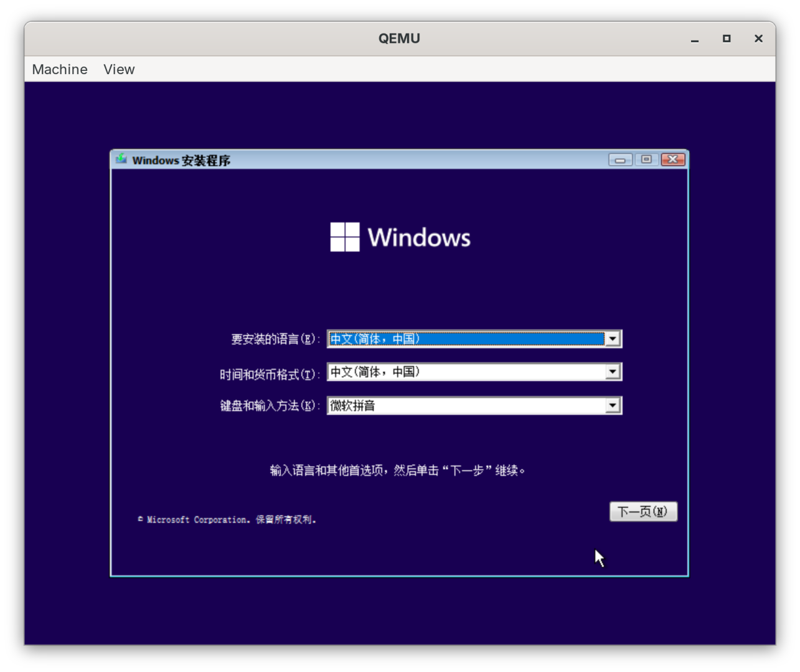Maximize the Windows 安装程序 dialog
This screenshot has height=672, width=800.
(646, 160)
